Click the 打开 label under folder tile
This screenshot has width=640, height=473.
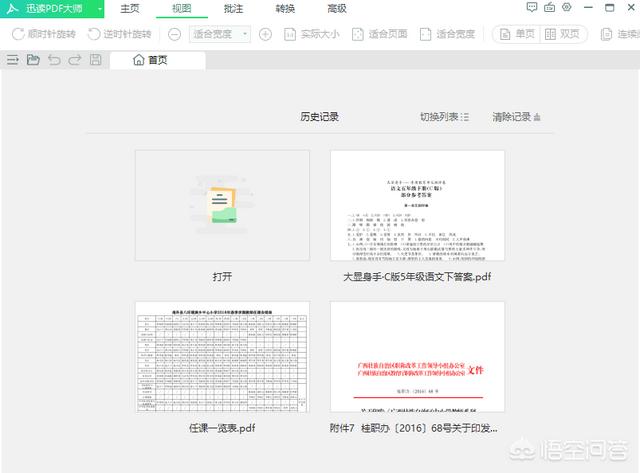point(222,277)
